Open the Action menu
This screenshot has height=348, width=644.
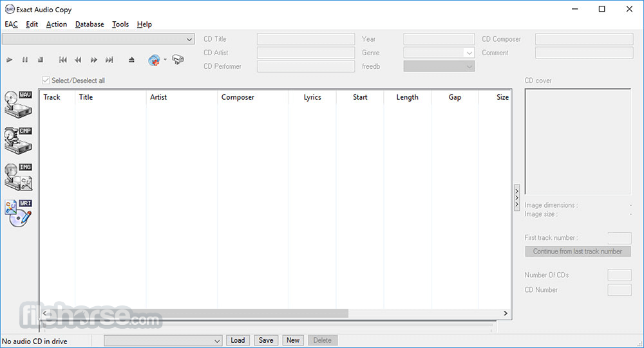56,24
